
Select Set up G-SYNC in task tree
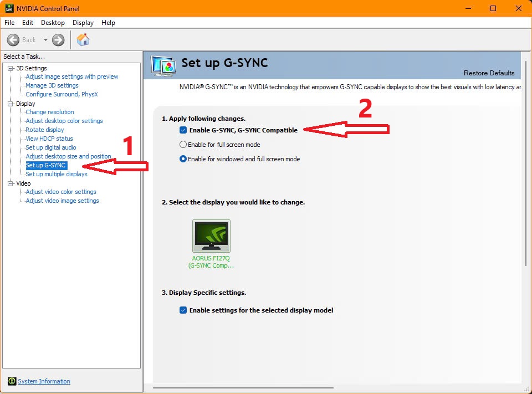(47, 165)
